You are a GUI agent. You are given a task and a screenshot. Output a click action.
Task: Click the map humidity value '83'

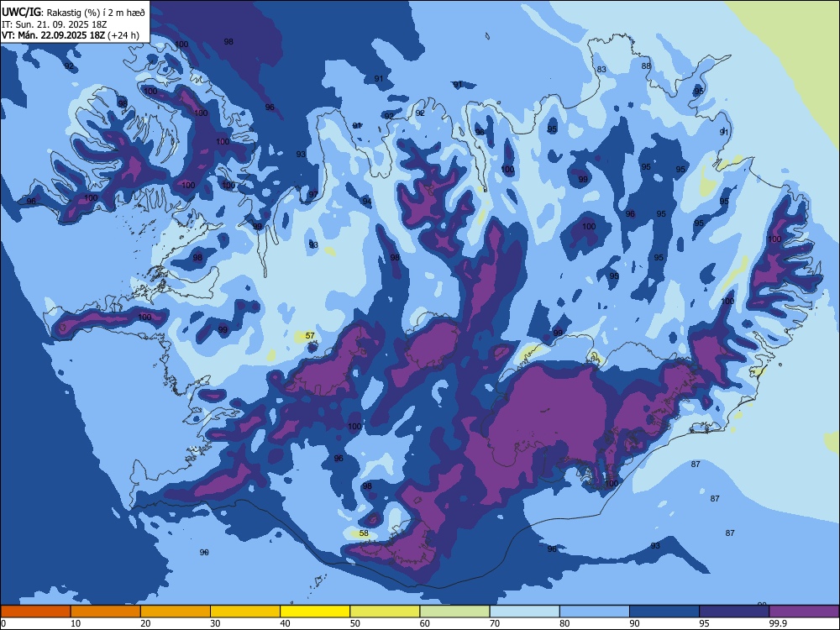coord(601,69)
